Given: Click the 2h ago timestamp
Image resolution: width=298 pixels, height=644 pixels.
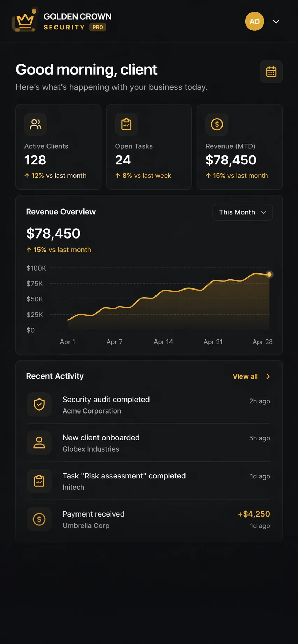Looking at the screenshot, I should [260, 401].
